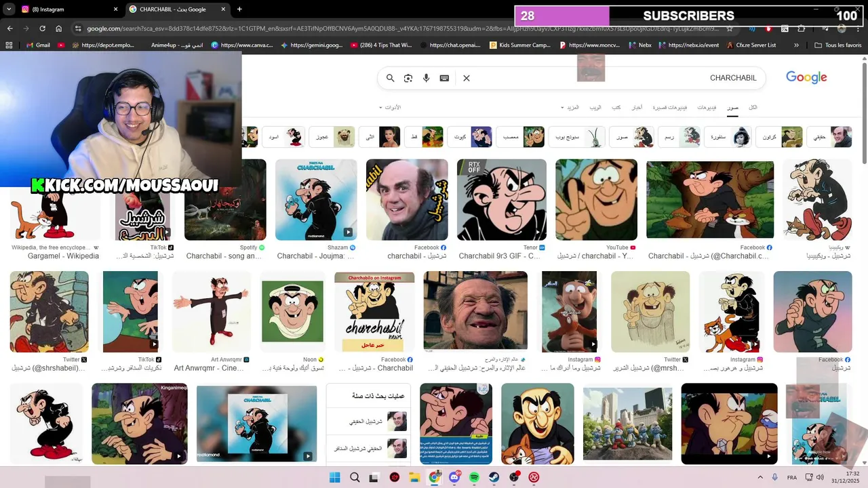Open the Shazam Charchabil Joujma thumbnail
868x488 pixels.
click(316, 200)
